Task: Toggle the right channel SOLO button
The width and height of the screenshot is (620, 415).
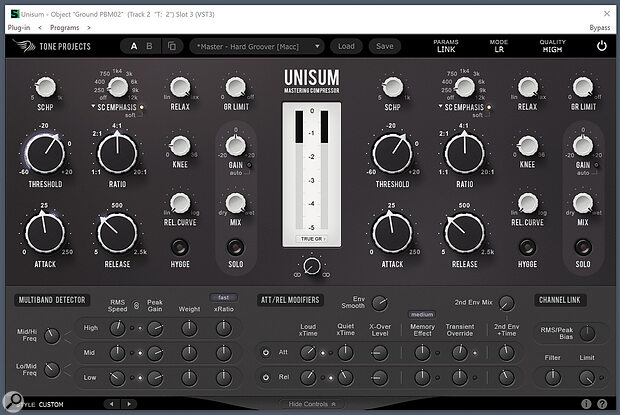Action: click(x=583, y=247)
